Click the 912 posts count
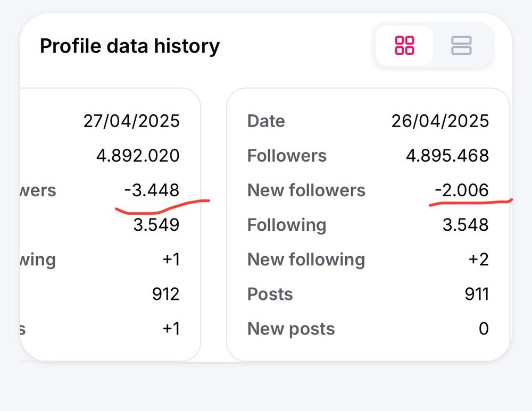 tap(164, 294)
